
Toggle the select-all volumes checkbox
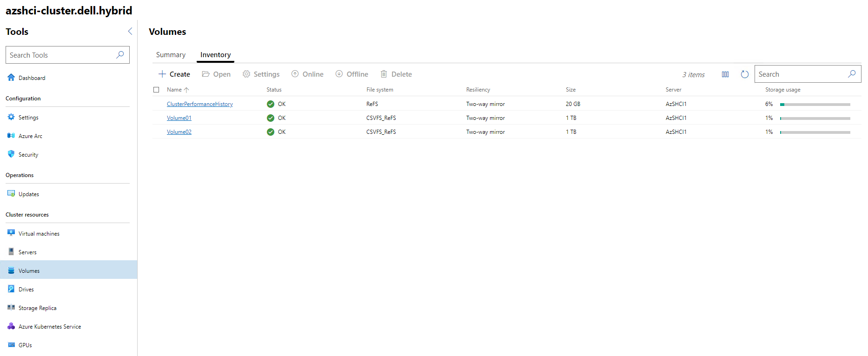click(156, 90)
